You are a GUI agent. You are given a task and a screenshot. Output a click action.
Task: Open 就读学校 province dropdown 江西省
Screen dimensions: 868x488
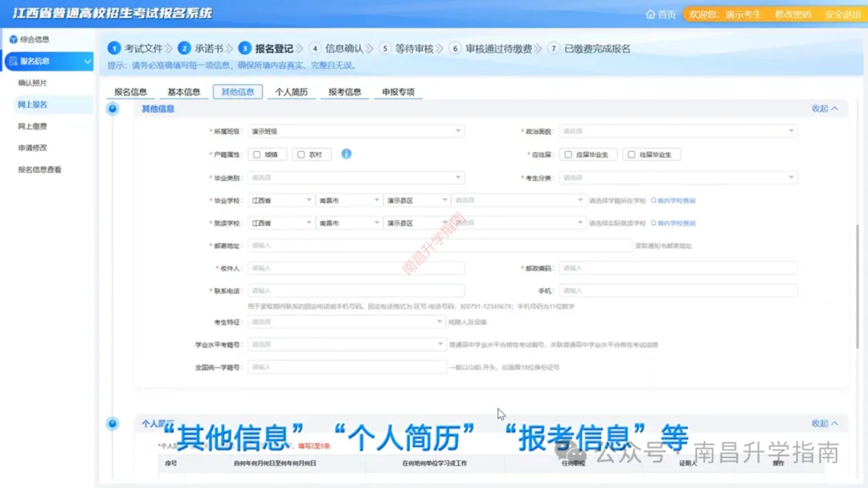pyautogui.click(x=281, y=223)
